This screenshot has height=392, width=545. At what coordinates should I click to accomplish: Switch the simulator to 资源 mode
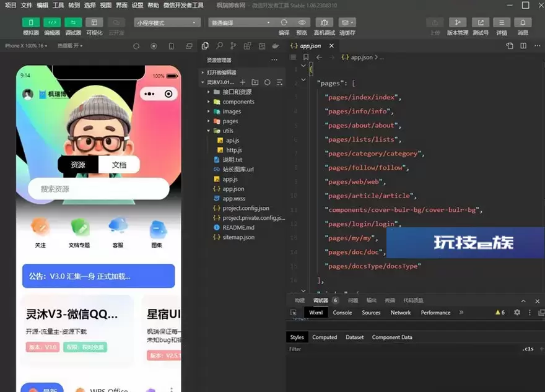tap(78, 165)
